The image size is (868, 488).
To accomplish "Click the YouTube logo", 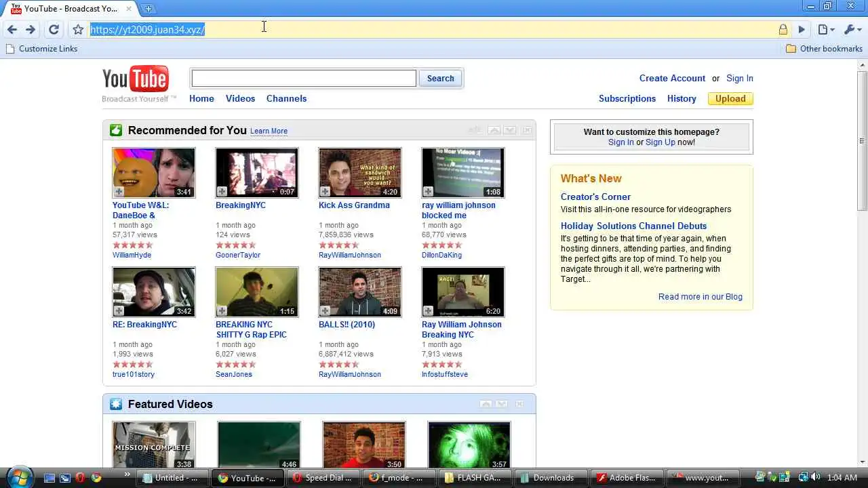I will [x=136, y=79].
